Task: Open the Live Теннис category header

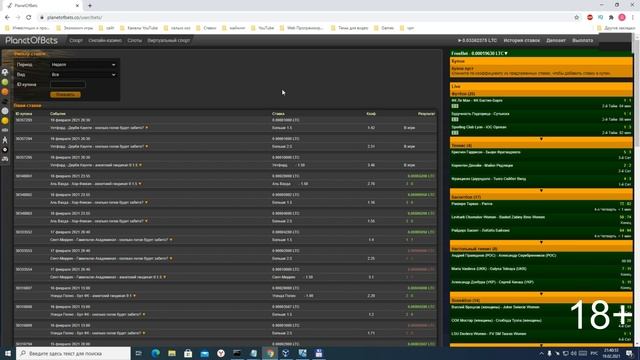Action: click(x=541, y=145)
